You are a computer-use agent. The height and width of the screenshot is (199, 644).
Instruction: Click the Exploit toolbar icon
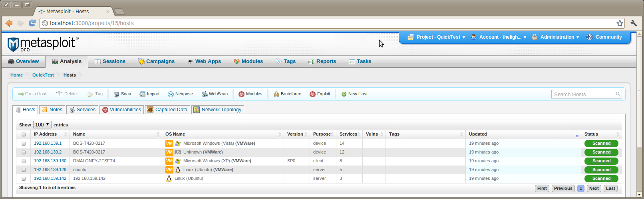pos(312,94)
